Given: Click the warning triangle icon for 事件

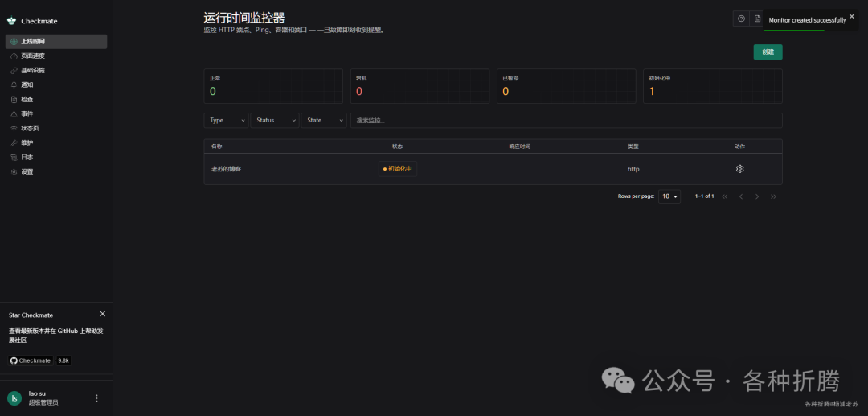Looking at the screenshot, I should coord(14,113).
